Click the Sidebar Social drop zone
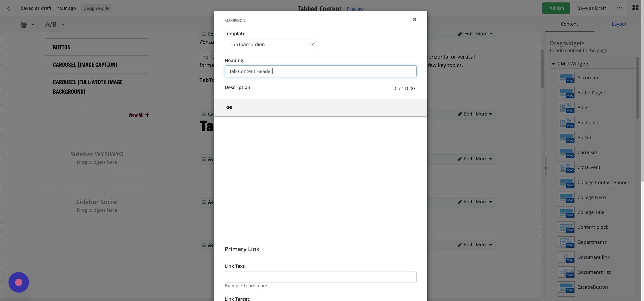The height and width of the screenshot is (301, 644). tap(97, 205)
